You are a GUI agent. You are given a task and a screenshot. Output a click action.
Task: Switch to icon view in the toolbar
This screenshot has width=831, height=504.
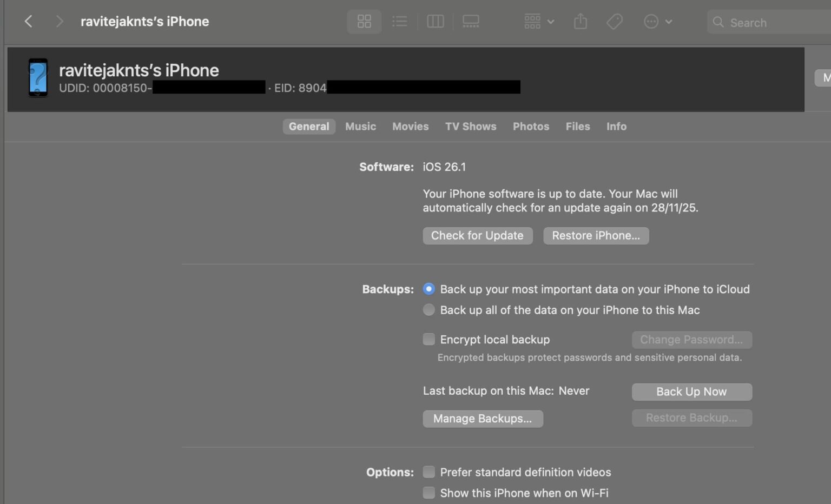pyautogui.click(x=364, y=21)
